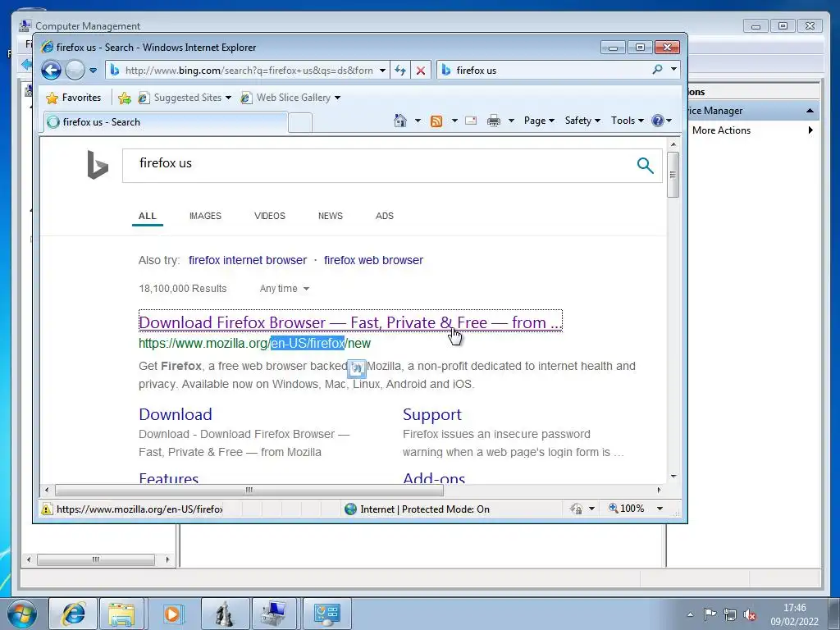Screen dimensions: 840x630
Task: Open the search provider dropdown arrow
Action: pyautogui.click(x=674, y=70)
